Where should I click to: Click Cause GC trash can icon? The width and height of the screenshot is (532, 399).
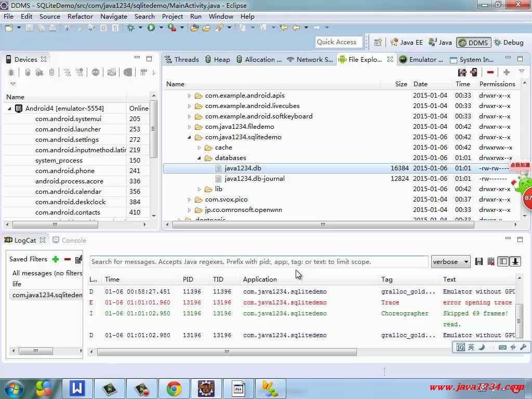(51, 72)
